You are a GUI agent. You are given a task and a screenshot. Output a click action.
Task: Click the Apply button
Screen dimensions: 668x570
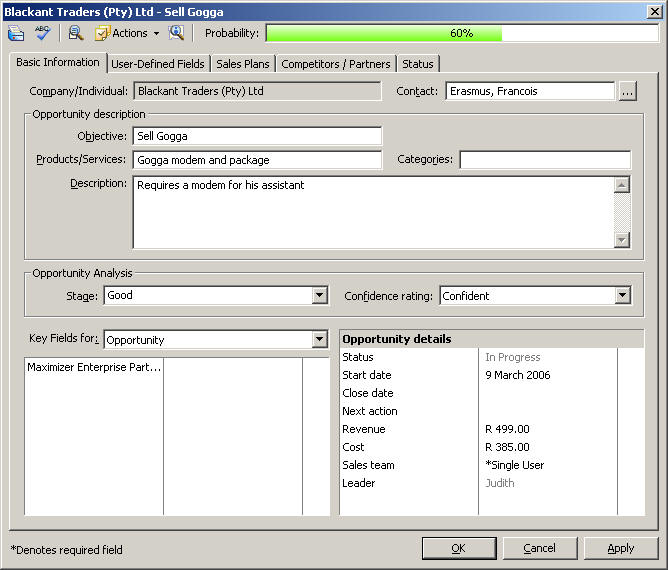[620, 548]
